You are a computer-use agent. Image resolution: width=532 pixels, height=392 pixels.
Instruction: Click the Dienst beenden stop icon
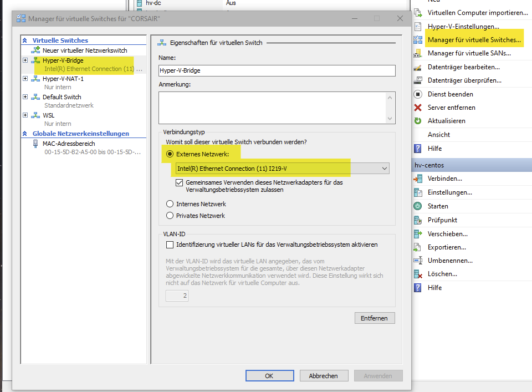click(418, 94)
